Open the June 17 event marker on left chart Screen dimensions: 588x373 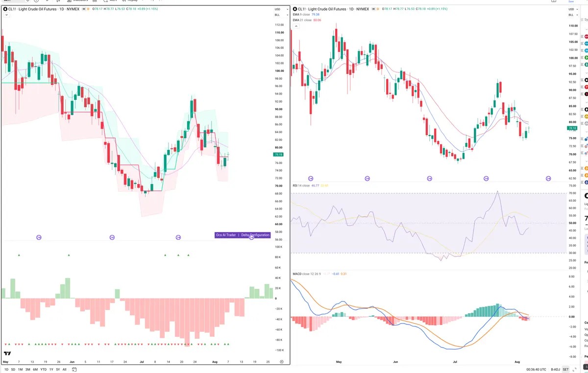click(x=112, y=237)
